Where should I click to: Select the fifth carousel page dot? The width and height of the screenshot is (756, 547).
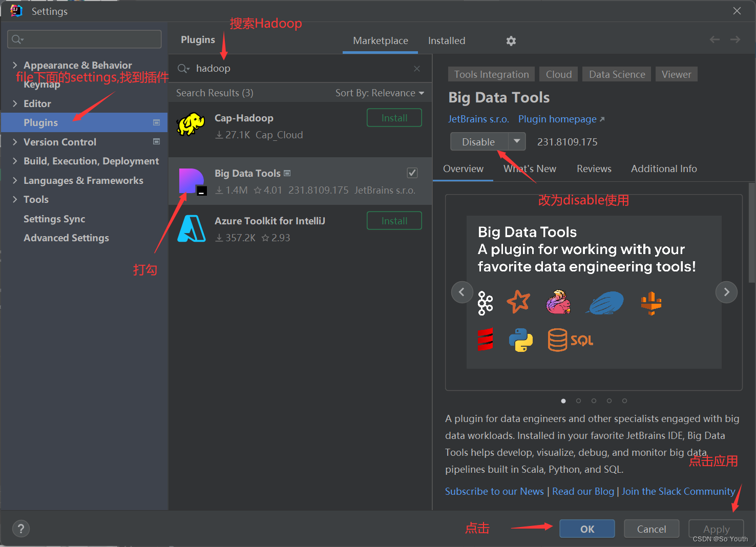coord(624,401)
